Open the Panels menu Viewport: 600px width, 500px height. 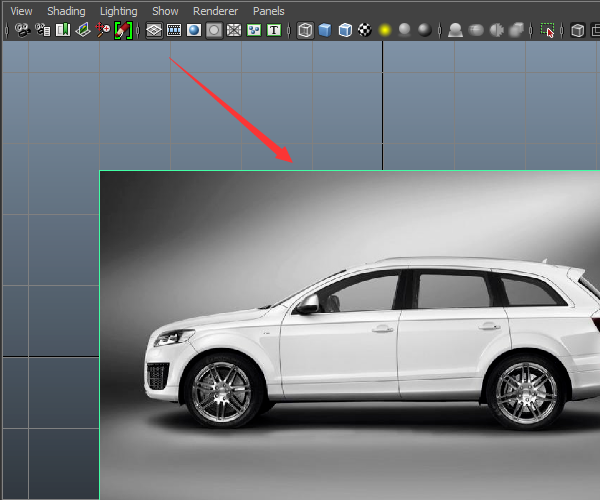268,11
